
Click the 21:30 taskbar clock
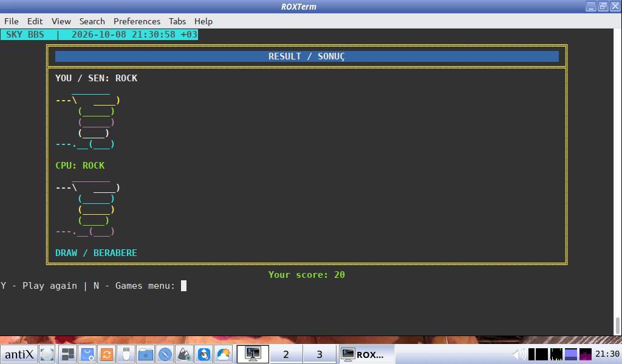pos(607,354)
